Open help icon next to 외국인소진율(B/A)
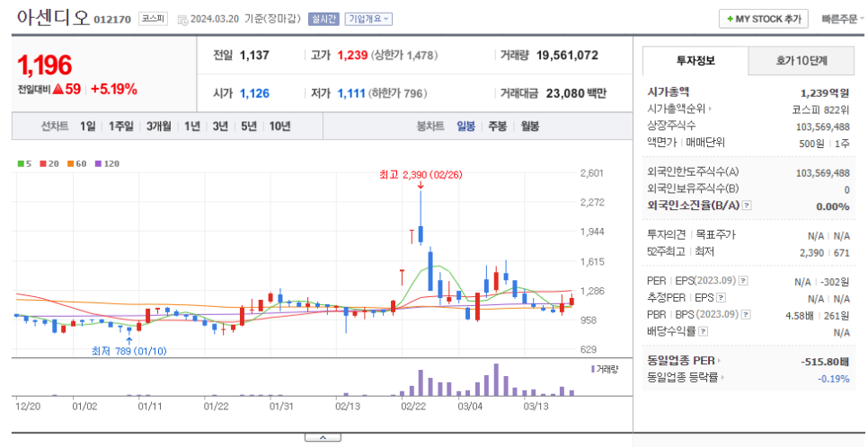 pos(747,206)
